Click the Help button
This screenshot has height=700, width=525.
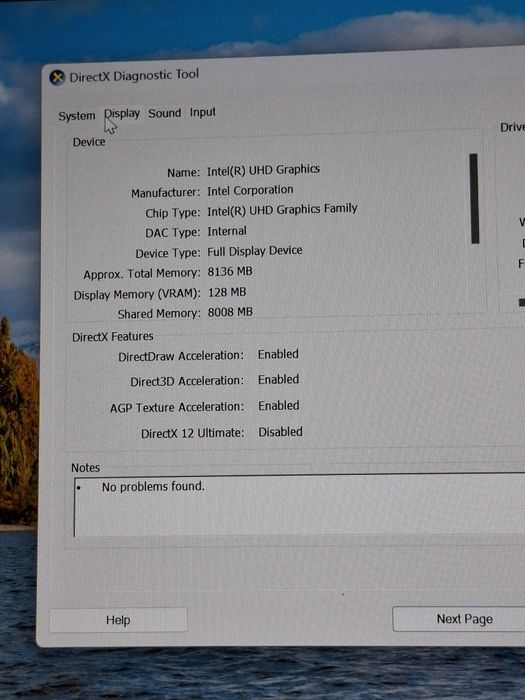[118, 620]
